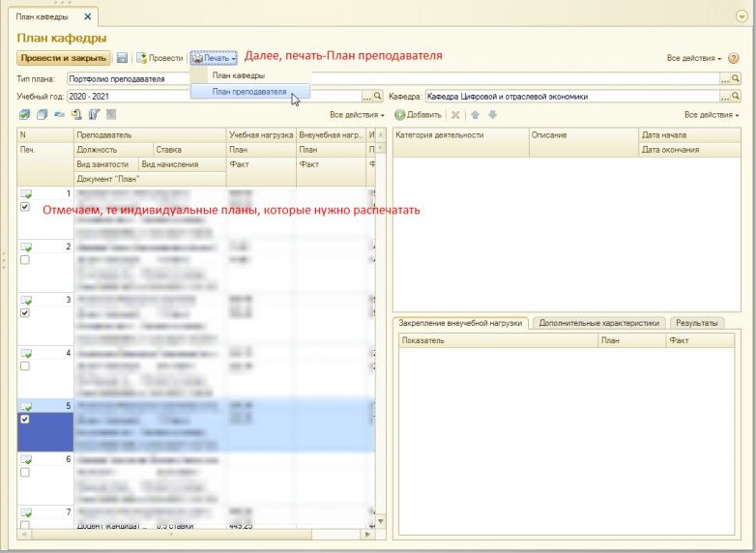
Task: Click the gray grid icon in list toolbar
Action: (x=111, y=115)
